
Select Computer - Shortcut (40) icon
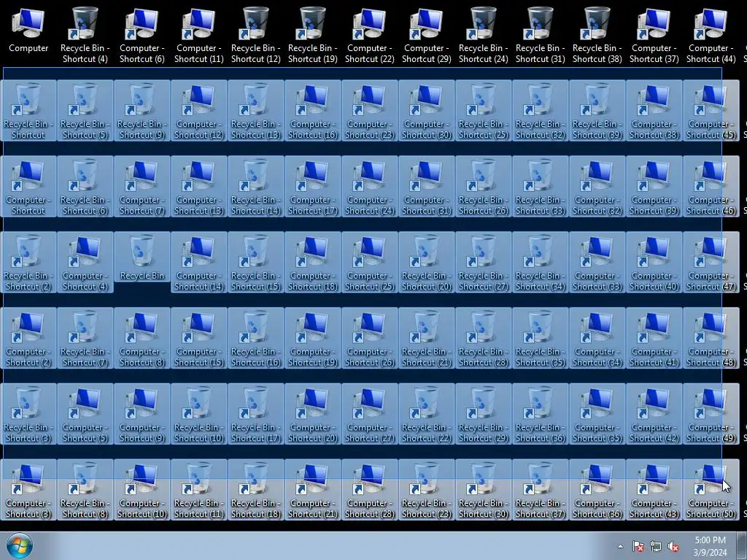(654, 262)
